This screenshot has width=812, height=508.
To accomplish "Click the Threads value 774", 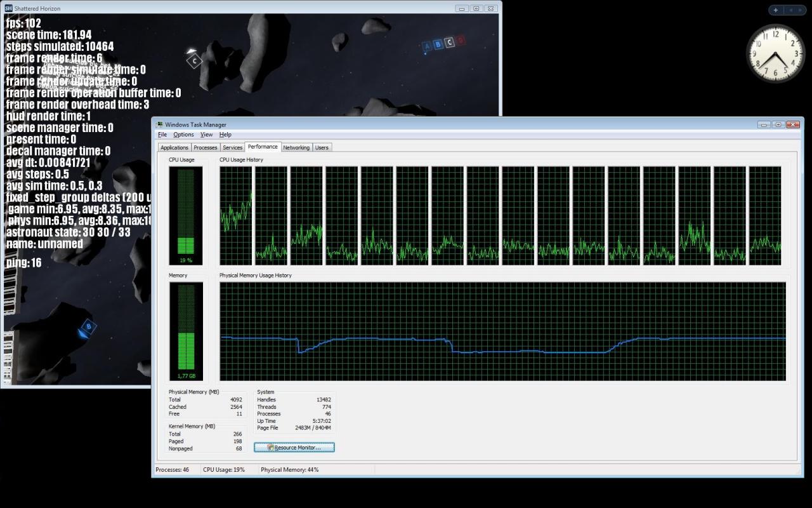I will [327, 407].
